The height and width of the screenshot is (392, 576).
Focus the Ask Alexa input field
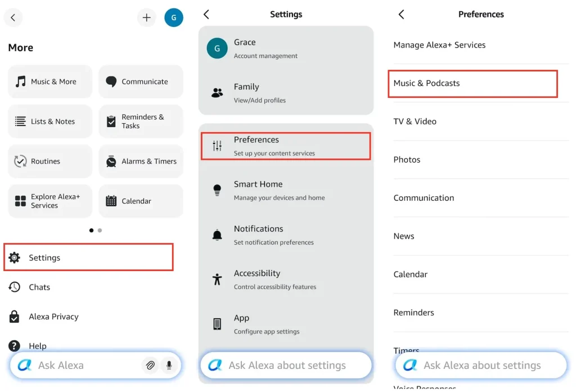point(96,365)
